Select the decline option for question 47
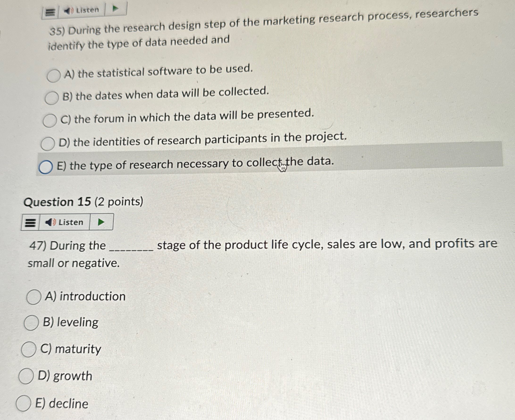This screenshot has width=515, height=420. pos(24,403)
